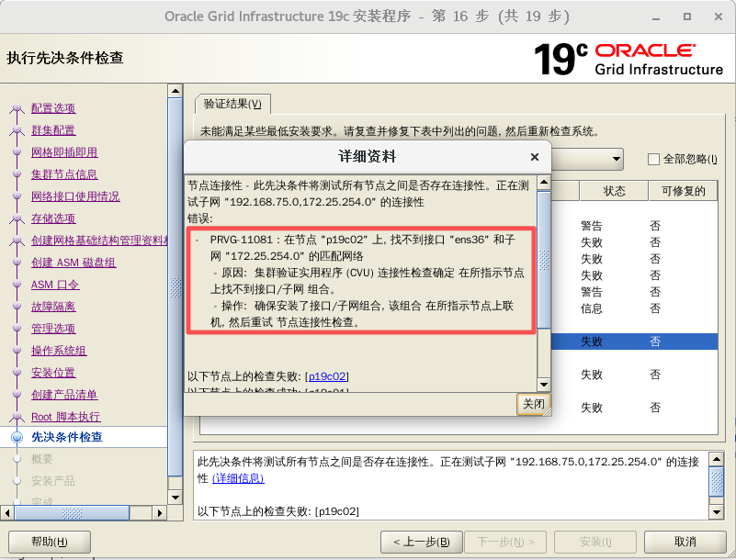The height and width of the screenshot is (560, 736).
Task: Click the step bullet icon beside Root 脚本执行
Action: tap(17, 417)
